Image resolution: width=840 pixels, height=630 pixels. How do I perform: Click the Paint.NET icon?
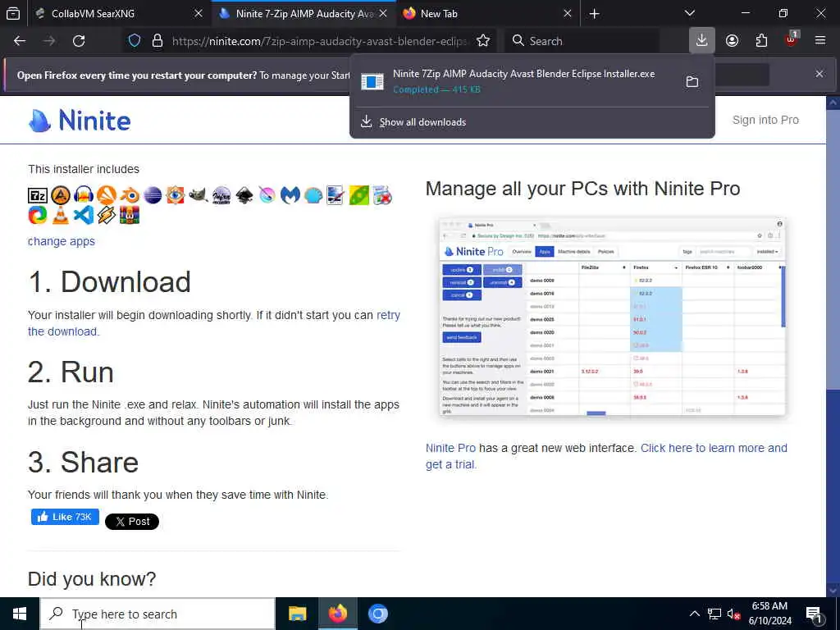336,195
